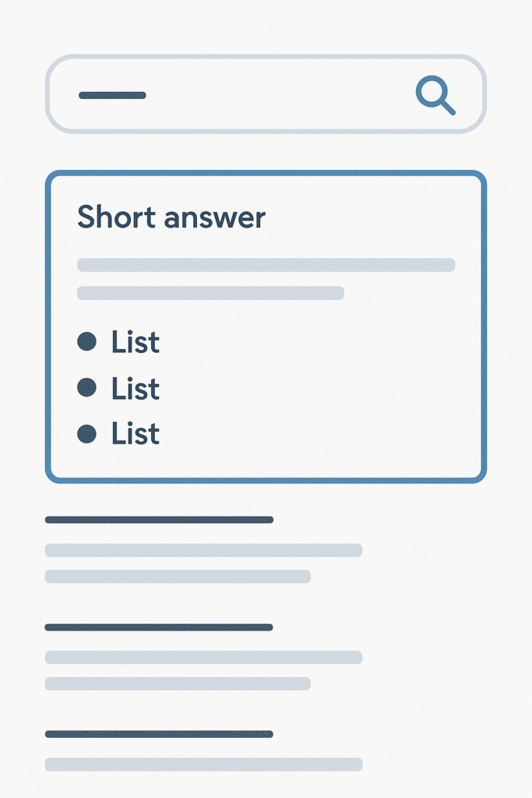The image size is (532, 798).
Task: Click the long gray line under Short answer
Action: click(x=266, y=265)
